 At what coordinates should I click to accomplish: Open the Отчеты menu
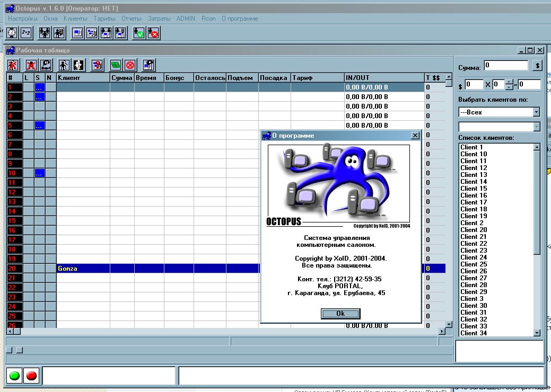[x=132, y=19]
